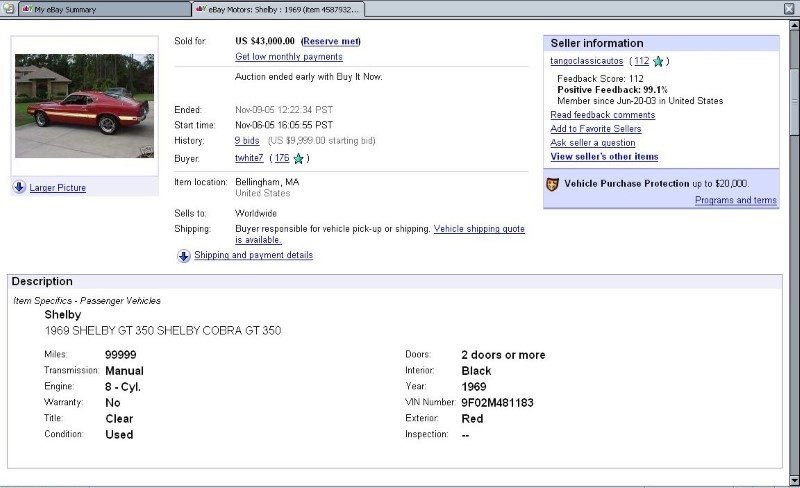
Task: Close the tab bar with X button
Action: [x=789, y=9]
